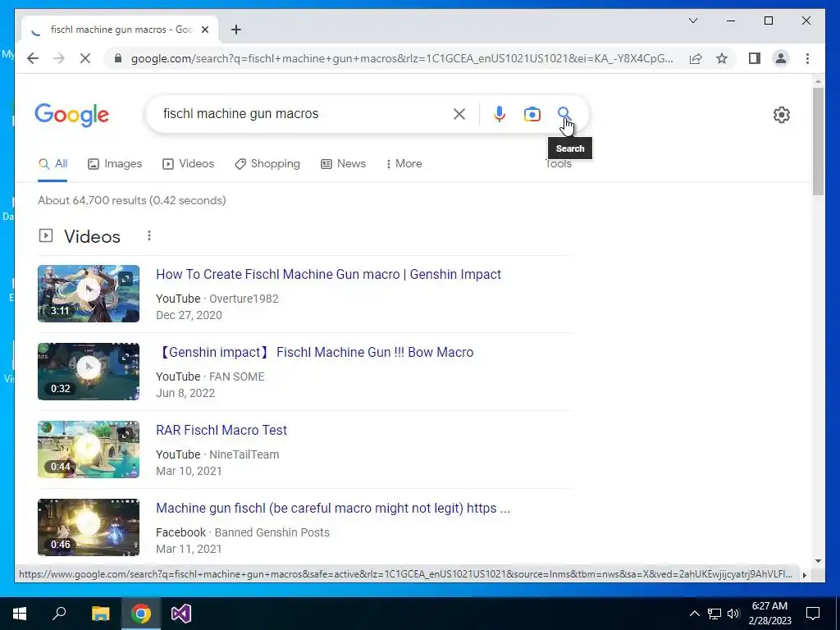Stop page loading with the X button
The image size is (840, 630).
[x=85, y=58]
